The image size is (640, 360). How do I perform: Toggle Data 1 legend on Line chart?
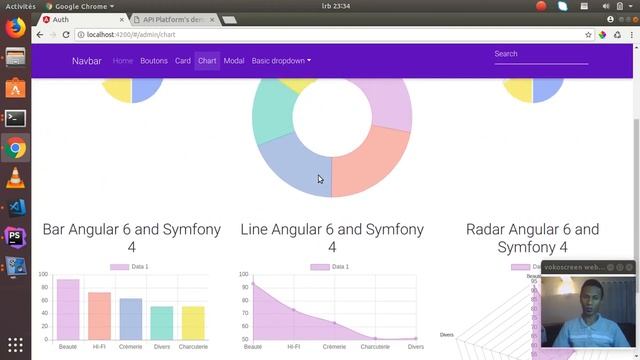329,267
